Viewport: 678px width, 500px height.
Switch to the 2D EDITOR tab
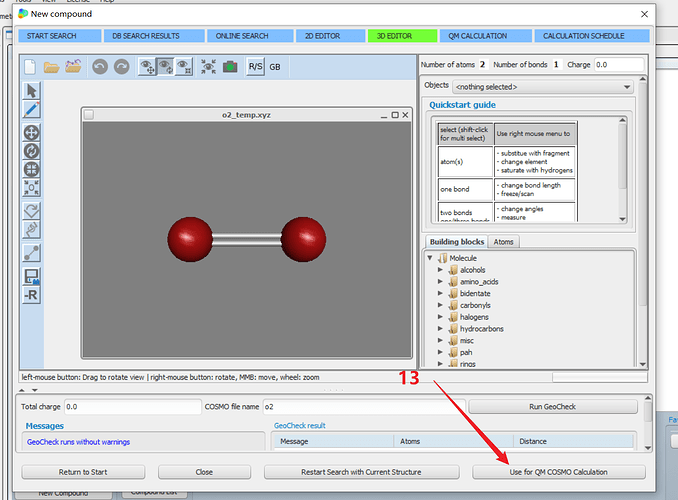(x=330, y=36)
